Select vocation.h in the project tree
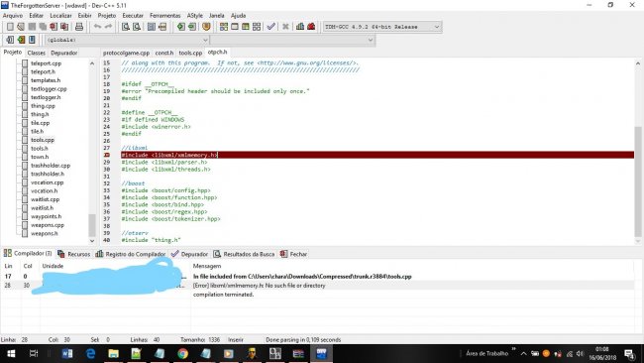This screenshot has height=363, width=644. point(44,190)
